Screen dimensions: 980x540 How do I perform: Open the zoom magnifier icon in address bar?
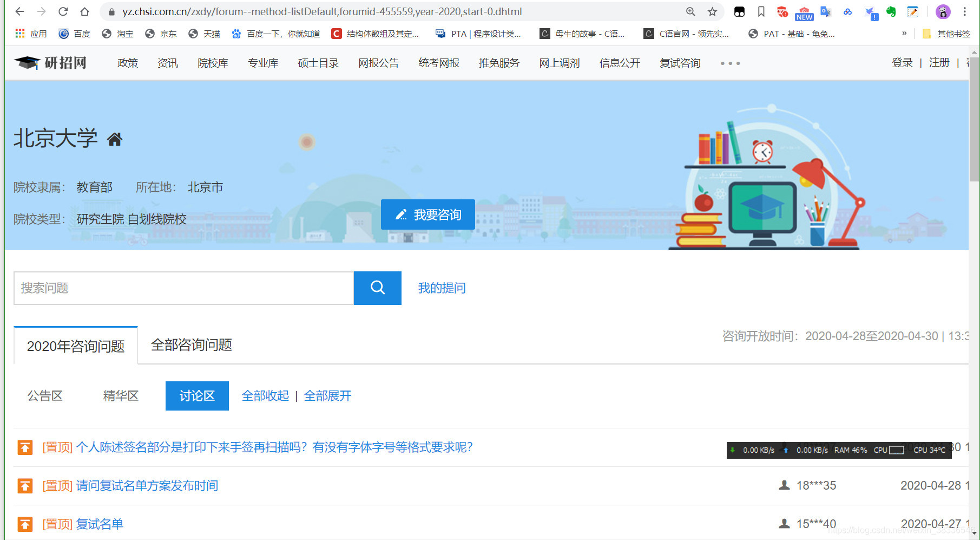[x=690, y=11]
